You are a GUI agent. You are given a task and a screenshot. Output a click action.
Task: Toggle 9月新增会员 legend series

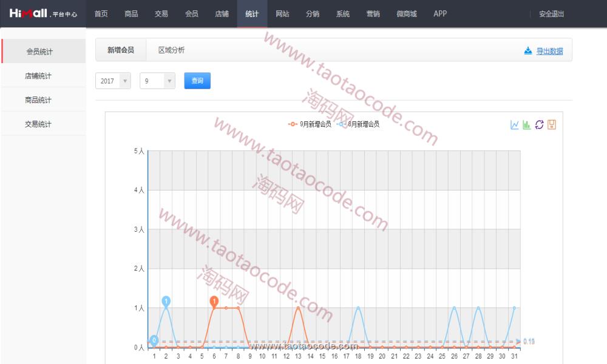[310, 124]
